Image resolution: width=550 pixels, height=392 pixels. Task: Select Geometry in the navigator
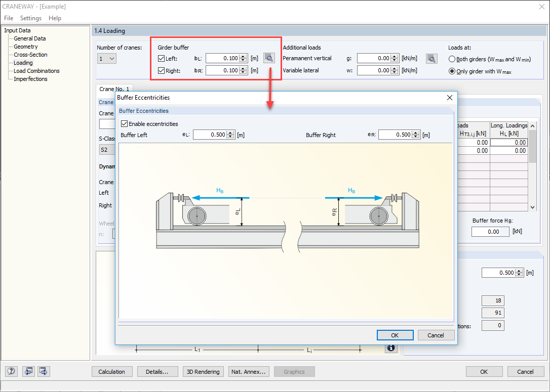[x=26, y=47]
